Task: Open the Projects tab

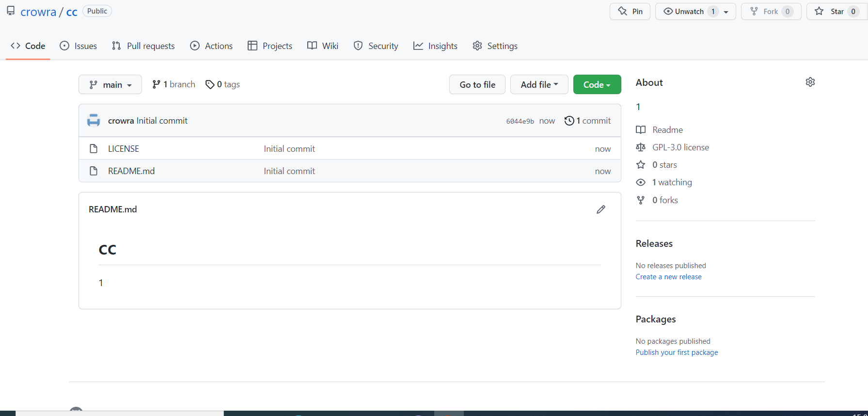Action: (270, 46)
